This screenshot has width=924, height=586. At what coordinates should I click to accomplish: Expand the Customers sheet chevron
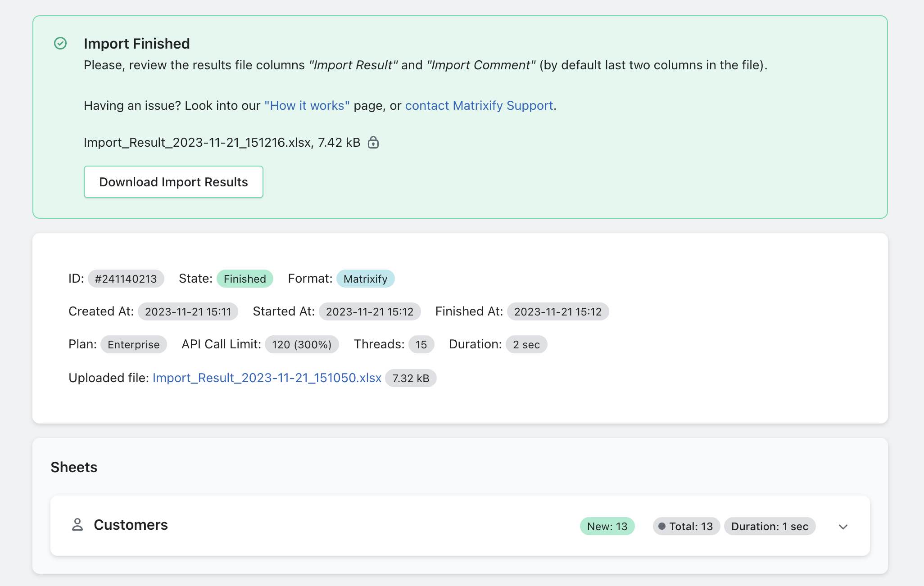[843, 527]
